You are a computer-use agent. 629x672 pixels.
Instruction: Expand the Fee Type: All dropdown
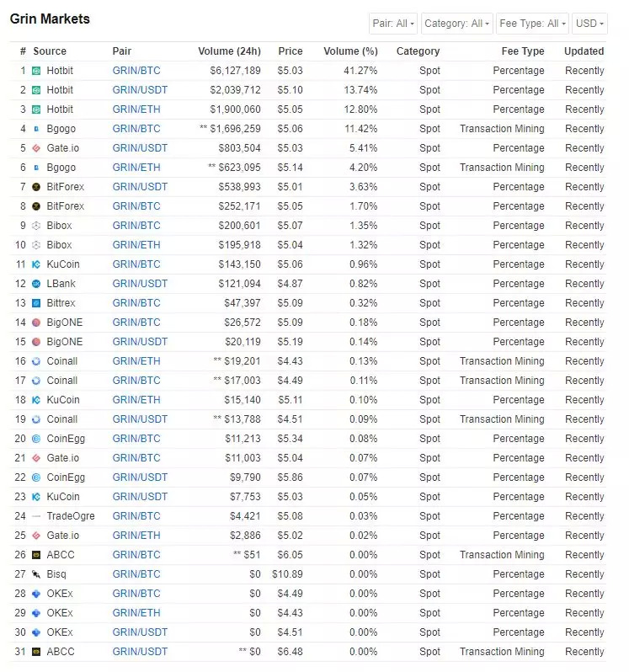532,24
